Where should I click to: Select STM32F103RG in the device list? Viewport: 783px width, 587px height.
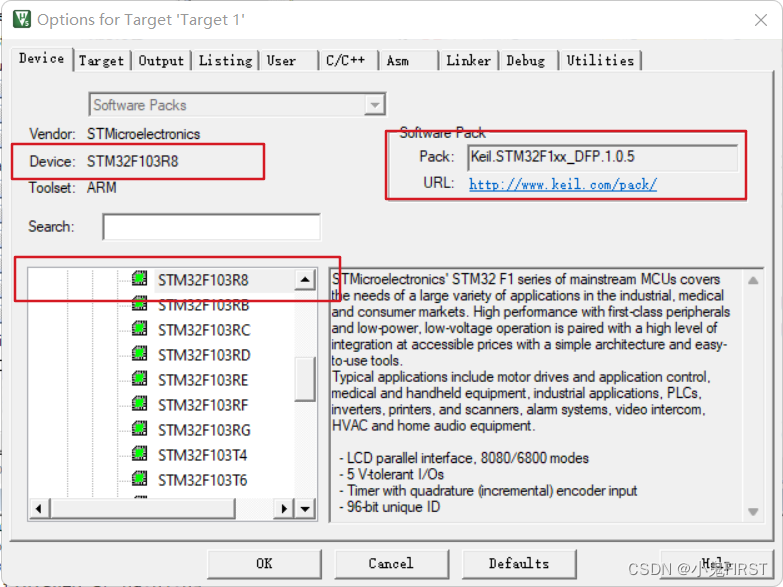point(204,430)
